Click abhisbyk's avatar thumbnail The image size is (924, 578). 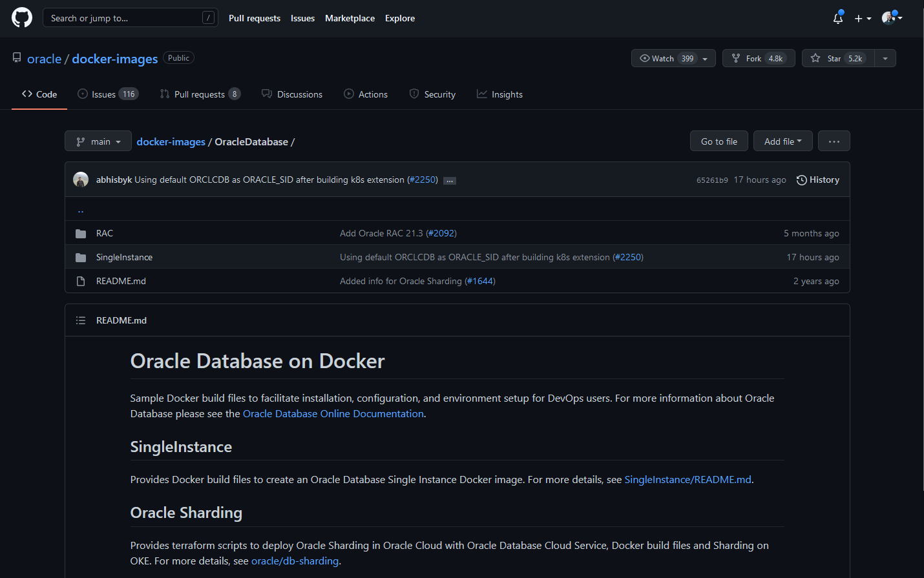click(81, 180)
